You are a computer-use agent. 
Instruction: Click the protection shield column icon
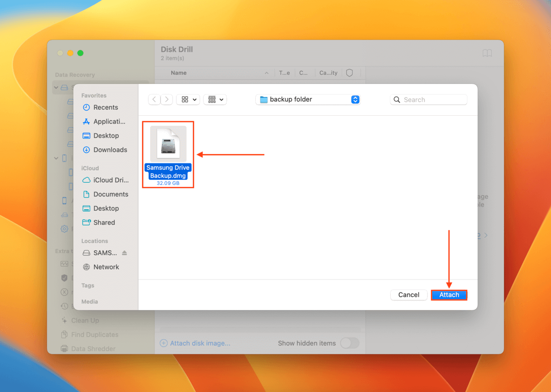(x=349, y=73)
